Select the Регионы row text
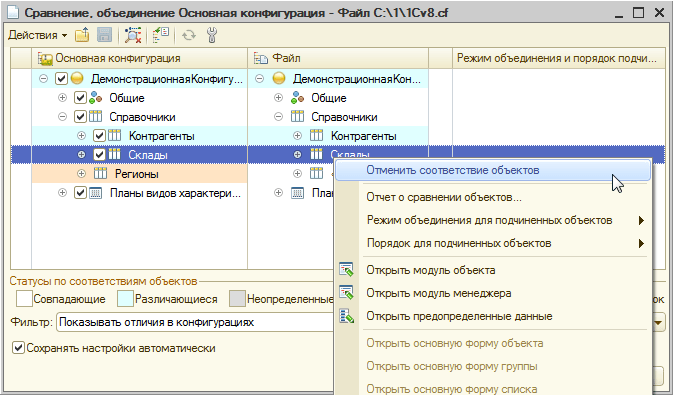 tap(136, 174)
